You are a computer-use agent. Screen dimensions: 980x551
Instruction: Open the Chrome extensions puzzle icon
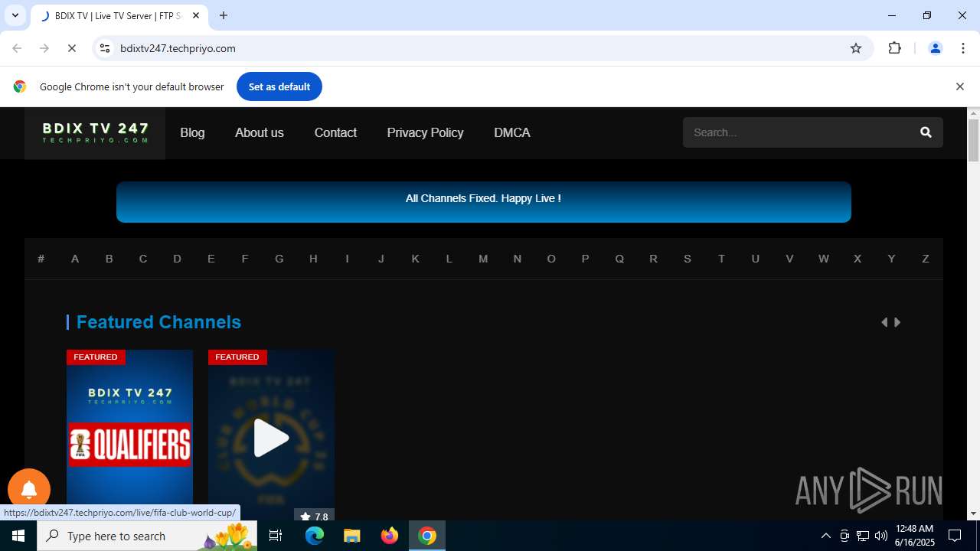(894, 48)
